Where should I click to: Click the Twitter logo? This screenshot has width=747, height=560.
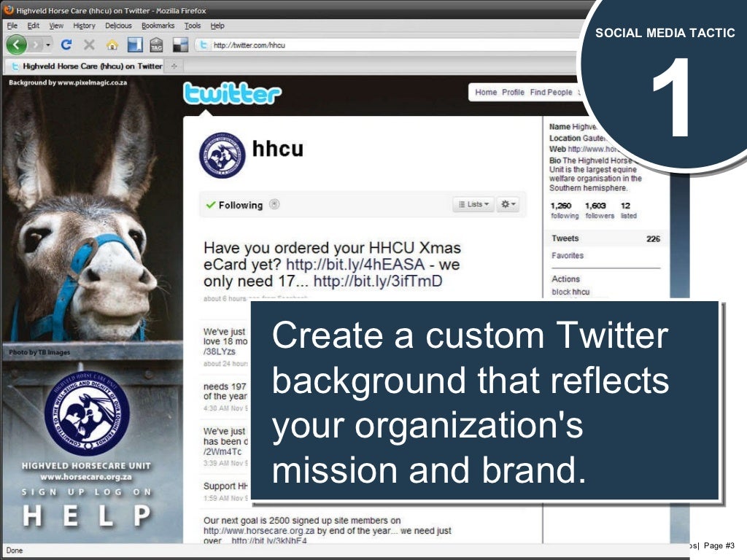tap(233, 93)
